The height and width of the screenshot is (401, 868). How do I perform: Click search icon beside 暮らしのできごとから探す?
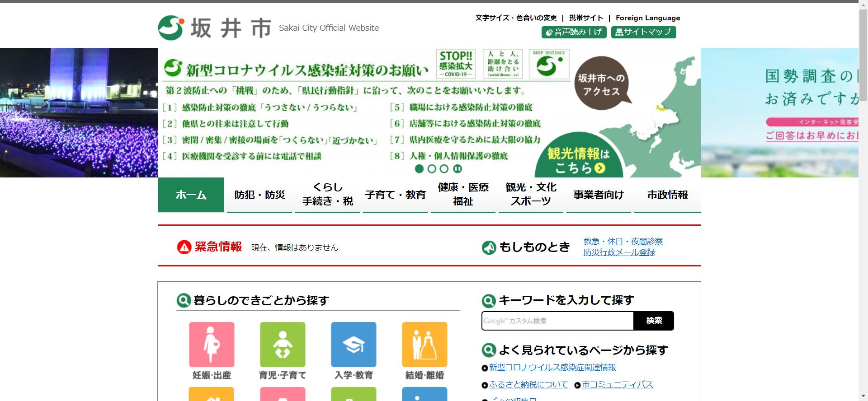[x=184, y=300]
